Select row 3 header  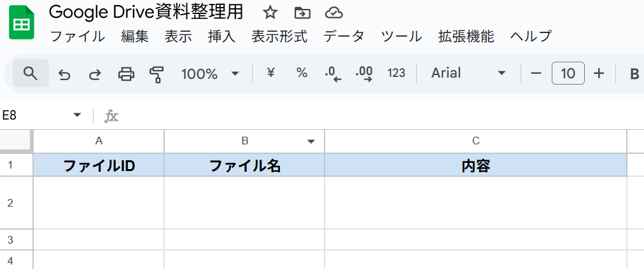pyautogui.click(x=16, y=240)
